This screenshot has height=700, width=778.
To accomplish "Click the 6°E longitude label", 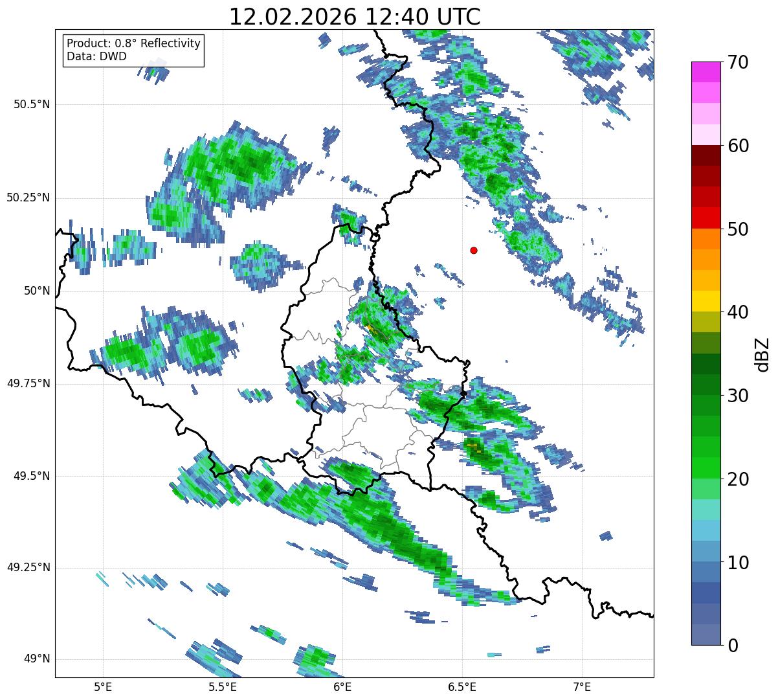I will pos(342,686).
